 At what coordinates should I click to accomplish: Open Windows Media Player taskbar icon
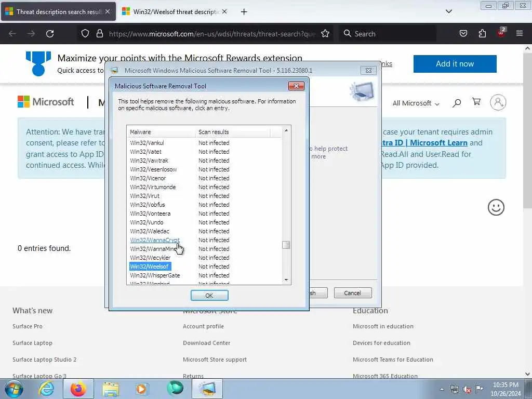point(141,389)
